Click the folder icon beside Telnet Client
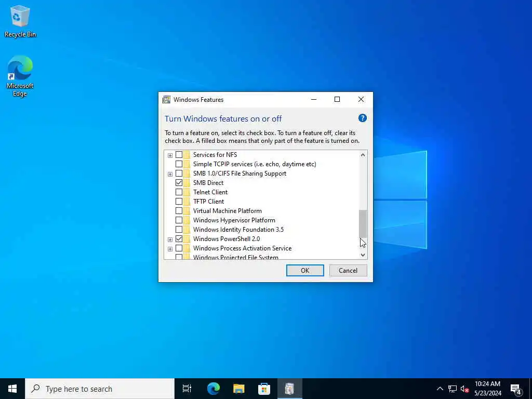Screen dimensions: 532x399 coord(187,192)
